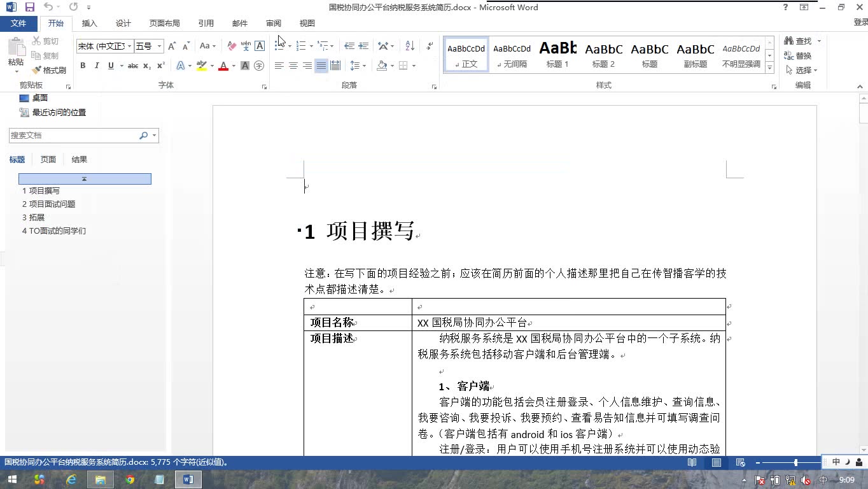Open the line spacing dropdown
The height and width of the screenshot is (489, 868).
[358, 66]
